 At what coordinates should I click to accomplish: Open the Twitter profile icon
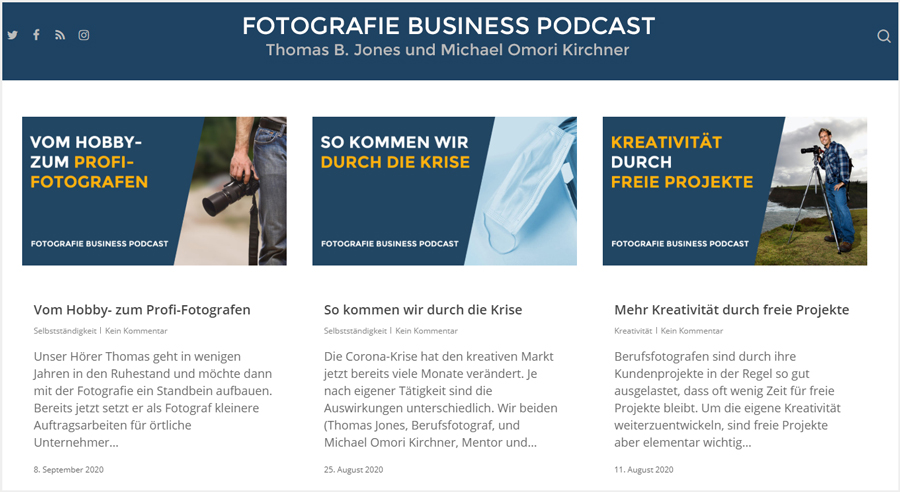pyautogui.click(x=13, y=35)
